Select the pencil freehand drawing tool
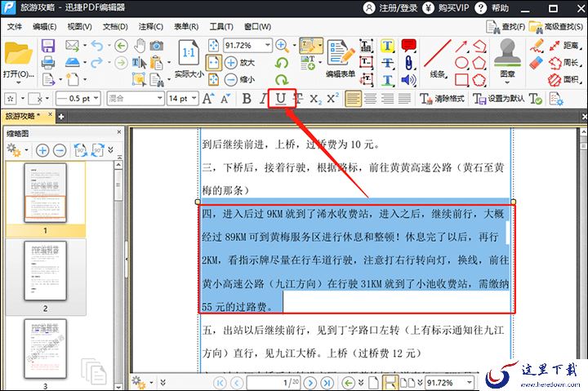Screen dimensions: 588x391 tap(537, 46)
